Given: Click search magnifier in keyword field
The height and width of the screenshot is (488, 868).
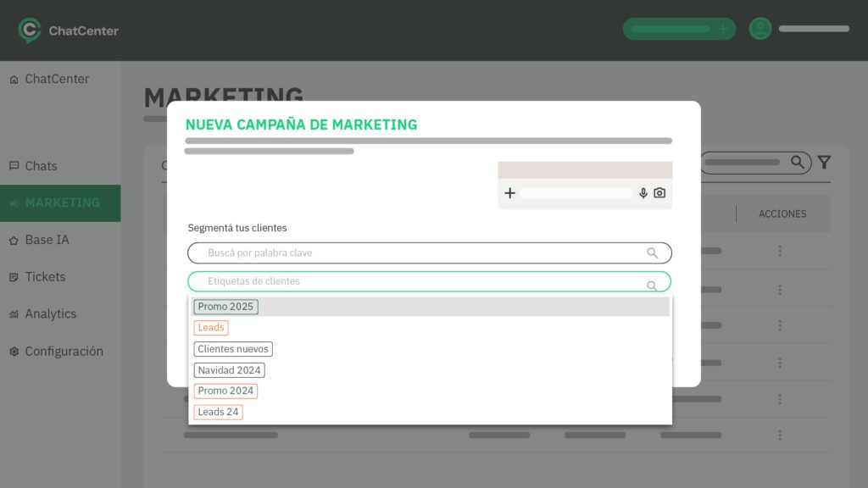Looking at the screenshot, I should [652, 253].
